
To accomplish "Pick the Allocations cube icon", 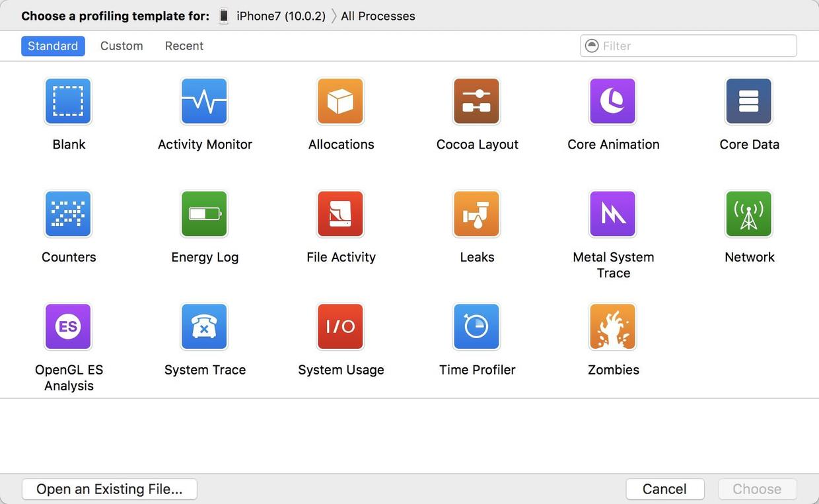I will coord(340,101).
